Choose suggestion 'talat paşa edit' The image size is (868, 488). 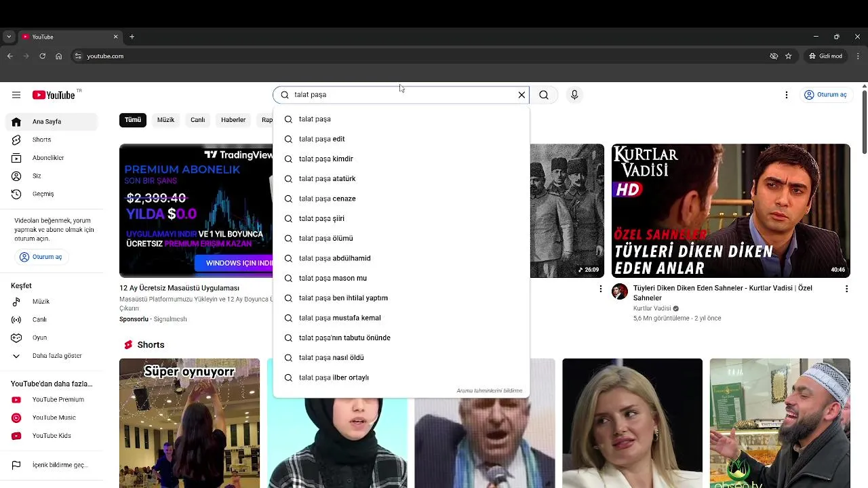pyautogui.click(x=401, y=139)
